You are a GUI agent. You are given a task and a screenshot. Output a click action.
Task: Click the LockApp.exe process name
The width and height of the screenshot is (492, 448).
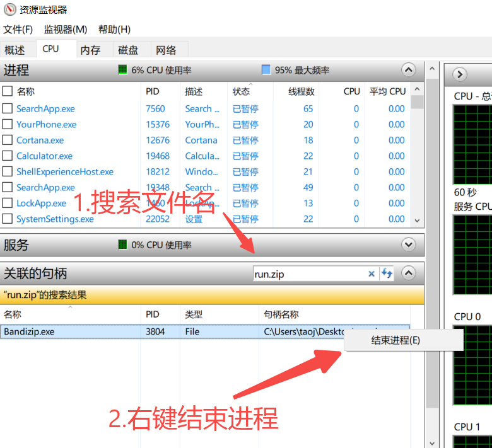coord(42,203)
